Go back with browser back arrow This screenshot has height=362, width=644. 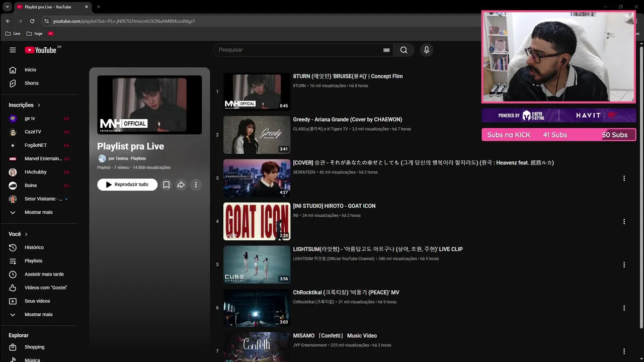point(8,21)
